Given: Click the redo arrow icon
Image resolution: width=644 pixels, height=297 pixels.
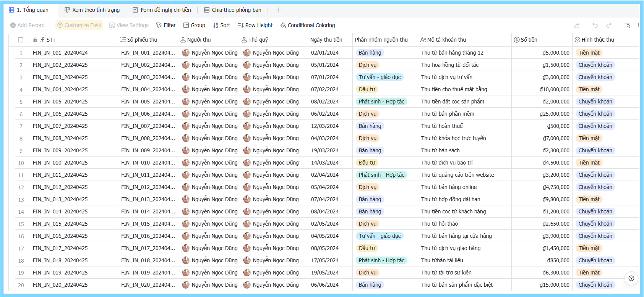Looking at the screenshot, I should pyautogui.click(x=609, y=25).
